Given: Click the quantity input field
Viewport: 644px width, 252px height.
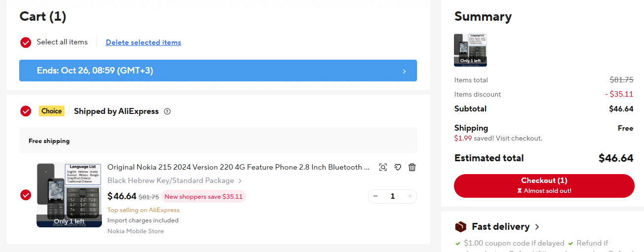Looking at the screenshot, I should click(x=392, y=196).
